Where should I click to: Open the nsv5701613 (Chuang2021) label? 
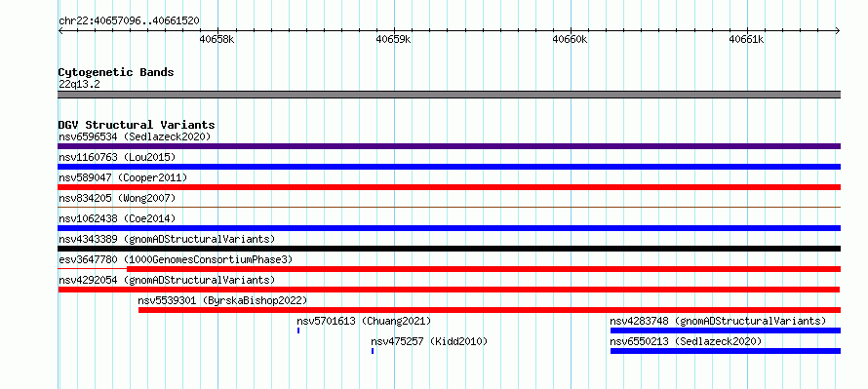[x=364, y=321]
